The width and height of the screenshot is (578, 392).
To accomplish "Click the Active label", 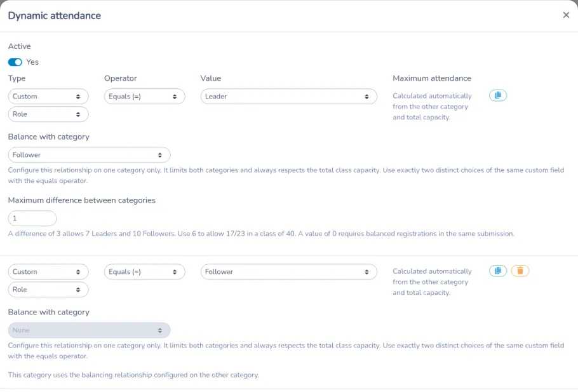I will tap(20, 46).
